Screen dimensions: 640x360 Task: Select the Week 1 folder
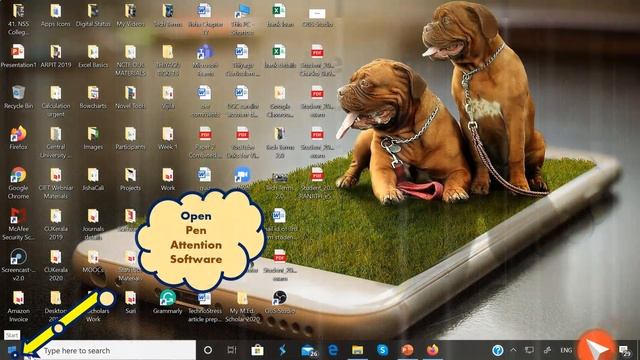point(168,138)
